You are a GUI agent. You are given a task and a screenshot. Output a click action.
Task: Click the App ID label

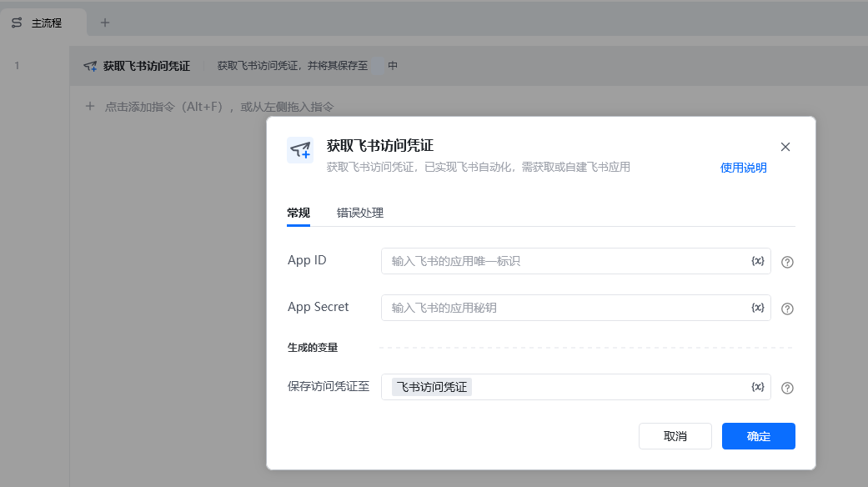[307, 260]
